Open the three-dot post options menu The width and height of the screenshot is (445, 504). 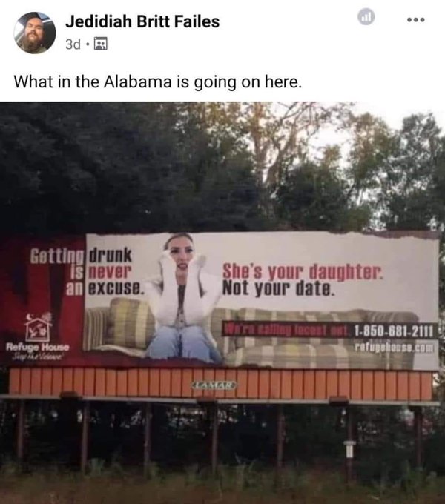416,19
